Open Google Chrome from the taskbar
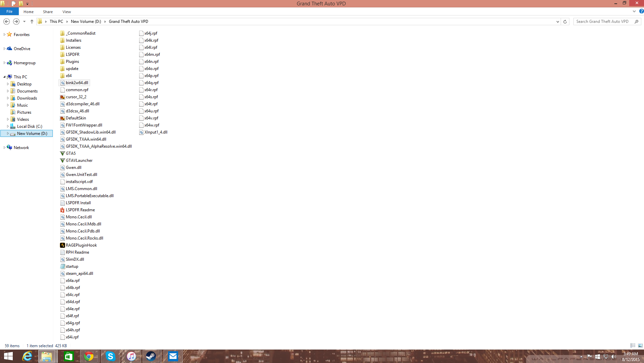 (x=89, y=356)
